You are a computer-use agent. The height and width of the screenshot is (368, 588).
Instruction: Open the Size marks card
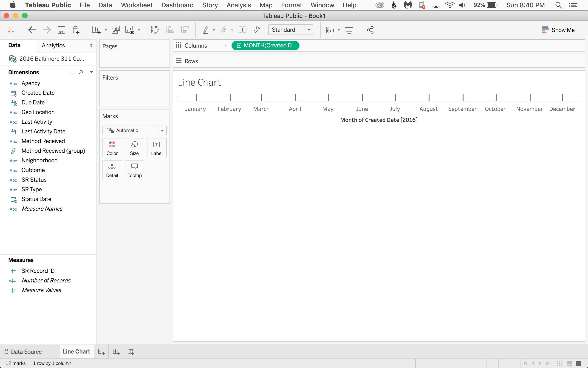134,148
